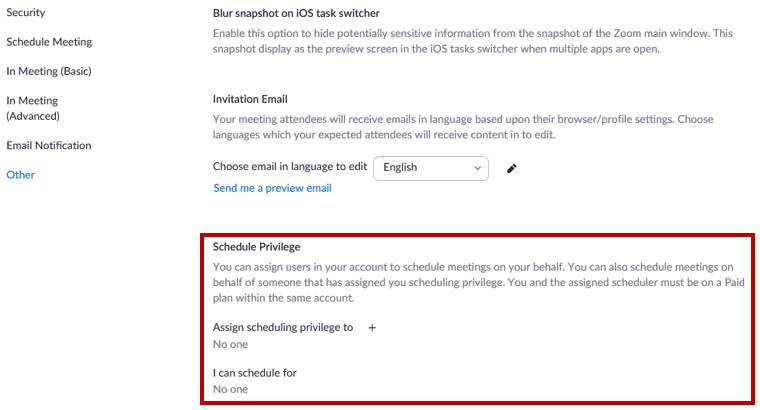Click the pencil edit icon beside English
The width and height of the screenshot is (760, 410).
(x=512, y=168)
